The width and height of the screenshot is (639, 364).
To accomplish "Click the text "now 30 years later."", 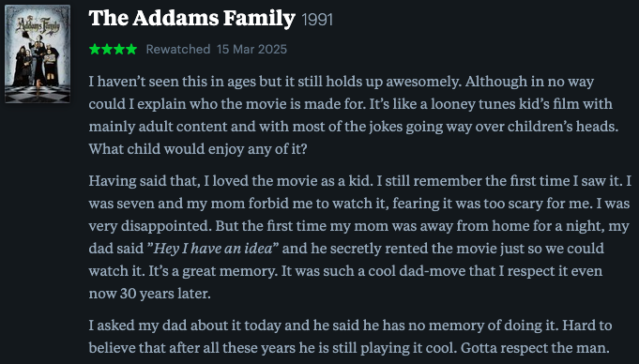I will point(149,294).
